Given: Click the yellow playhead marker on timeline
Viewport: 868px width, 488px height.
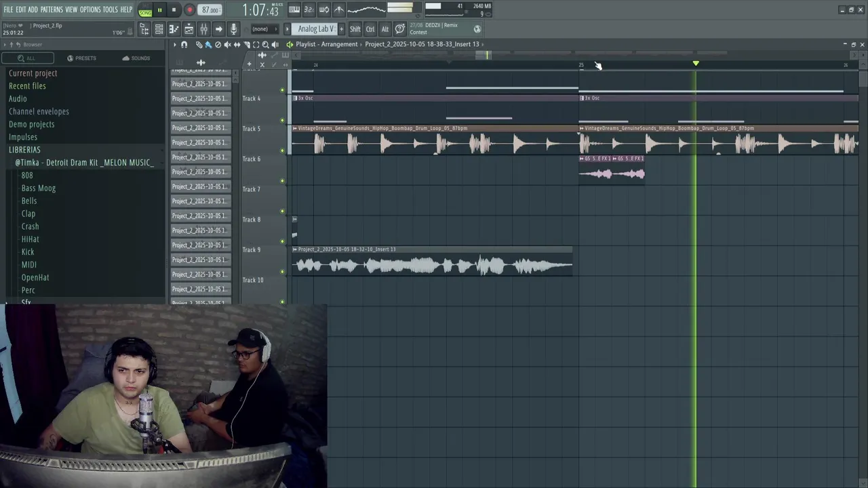Looking at the screenshot, I should pyautogui.click(x=696, y=64).
